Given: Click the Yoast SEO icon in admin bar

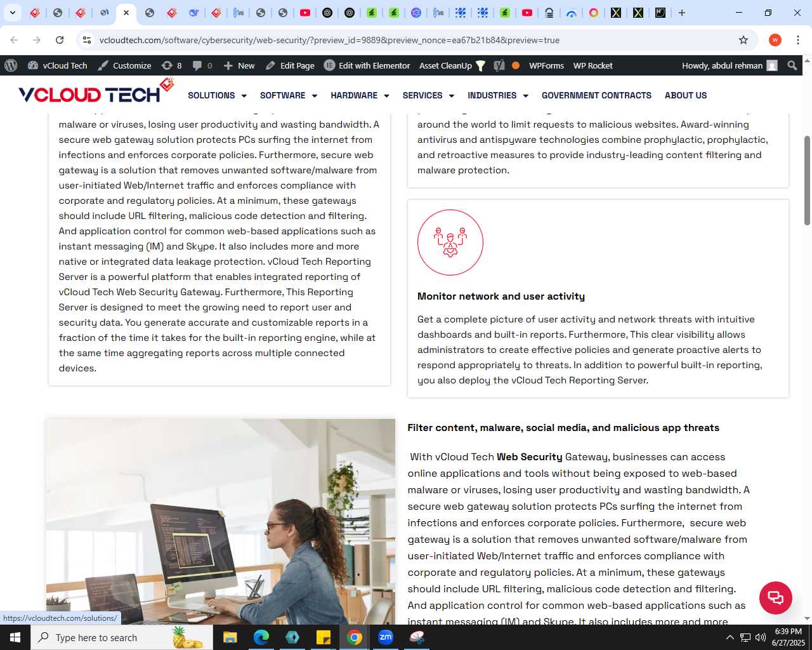Looking at the screenshot, I should [x=499, y=65].
